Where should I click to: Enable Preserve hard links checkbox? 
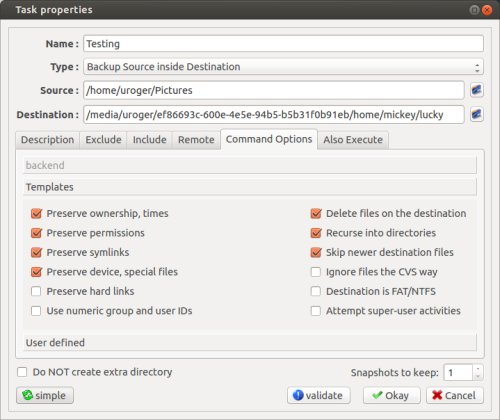36,291
